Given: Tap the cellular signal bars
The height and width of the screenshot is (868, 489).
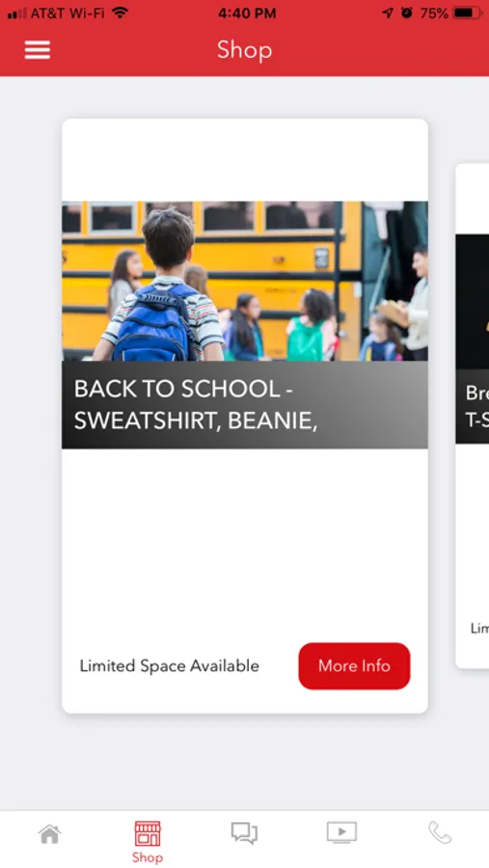Looking at the screenshot, I should point(16,14).
